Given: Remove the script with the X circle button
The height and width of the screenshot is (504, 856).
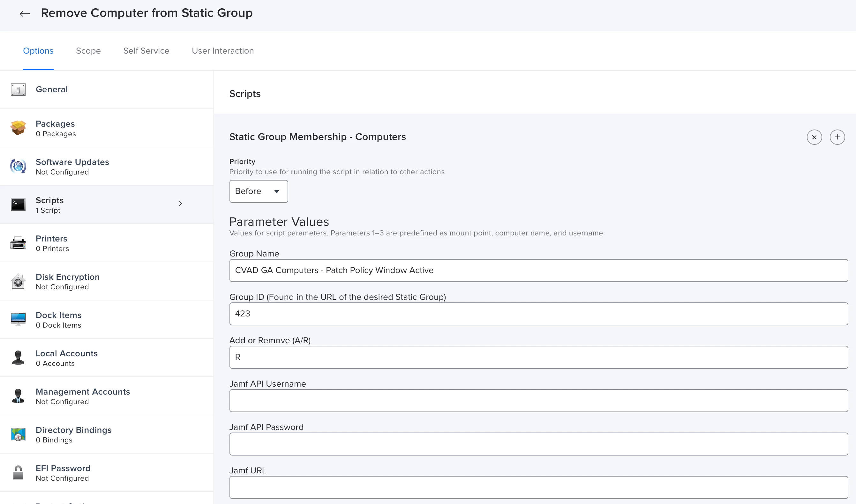Looking at the screenshot, I should (814, 137).
